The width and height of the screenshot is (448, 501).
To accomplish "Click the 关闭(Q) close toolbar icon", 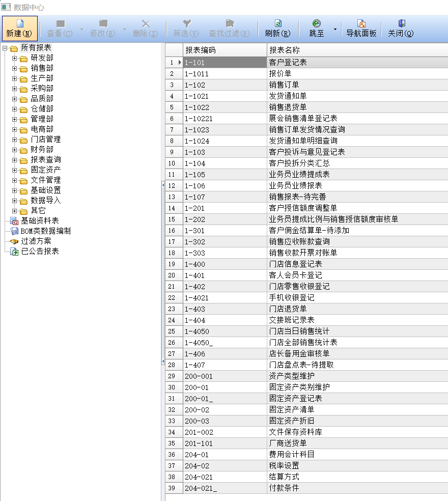I will point(402,23).
